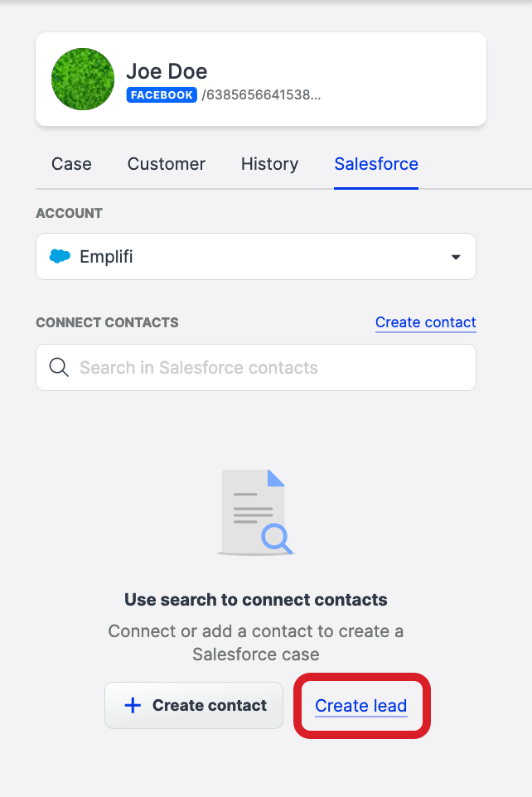532x797 pixels.
Task: View the History tab
Action: (269, 164)
